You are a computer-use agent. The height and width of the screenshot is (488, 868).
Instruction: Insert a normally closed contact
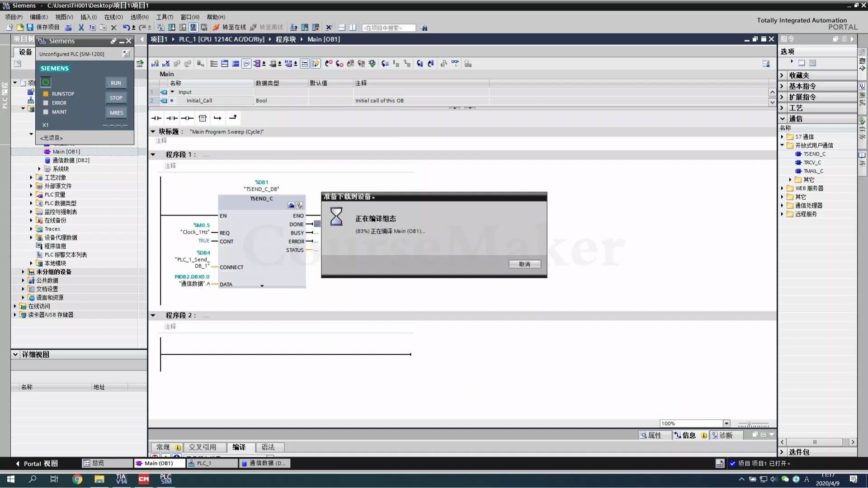[172, 118]
